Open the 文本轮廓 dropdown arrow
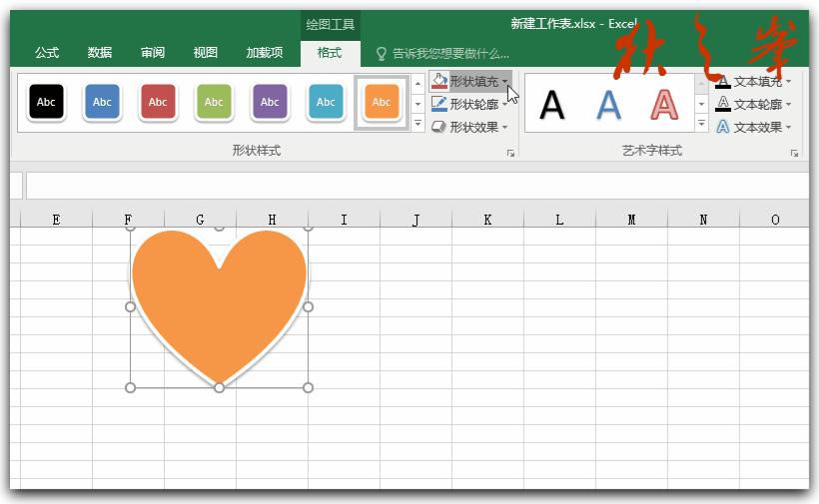This screenshot has height=504, width=819. [x=789, y=105]
